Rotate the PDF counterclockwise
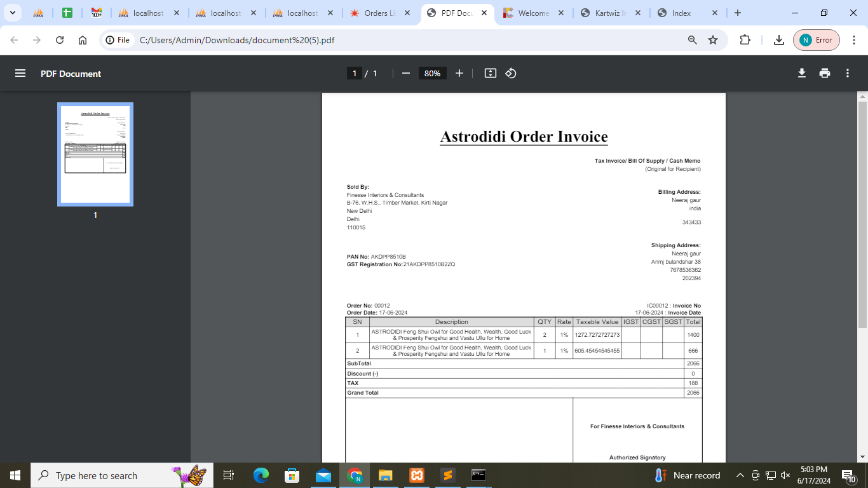This screenshot has height=488, width=868. (511, 73)
